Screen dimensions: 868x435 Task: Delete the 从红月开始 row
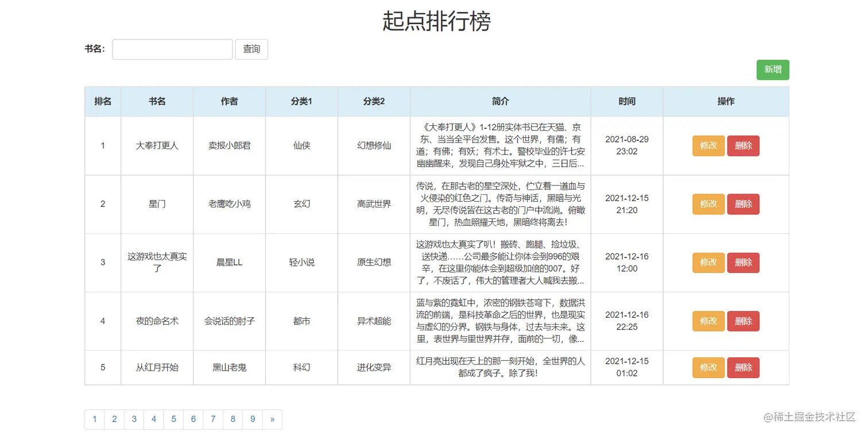pyautogui.click(x=743, y=368)
